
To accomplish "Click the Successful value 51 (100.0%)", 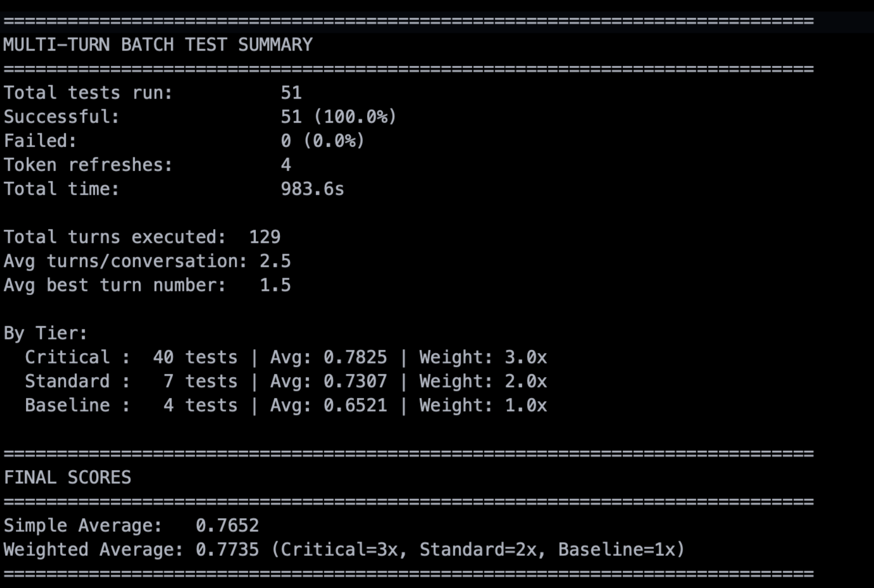I will [x=338, y=117].
